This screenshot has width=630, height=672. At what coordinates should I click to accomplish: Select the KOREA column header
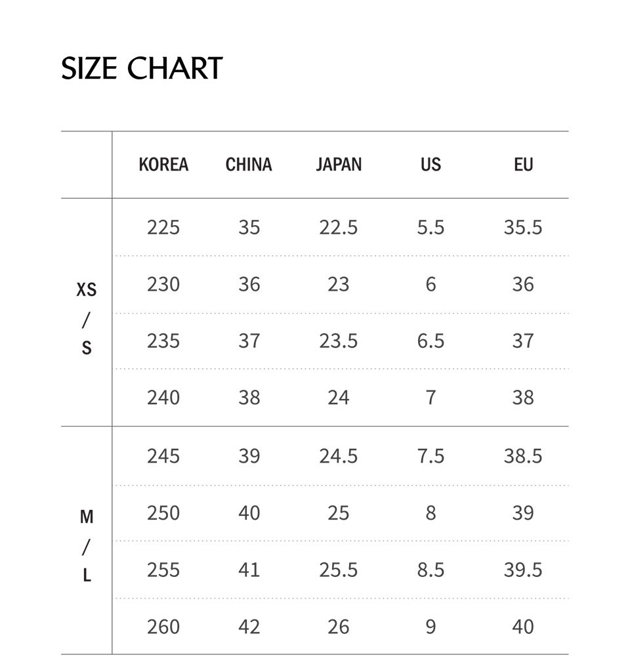(x=163, y=164)
